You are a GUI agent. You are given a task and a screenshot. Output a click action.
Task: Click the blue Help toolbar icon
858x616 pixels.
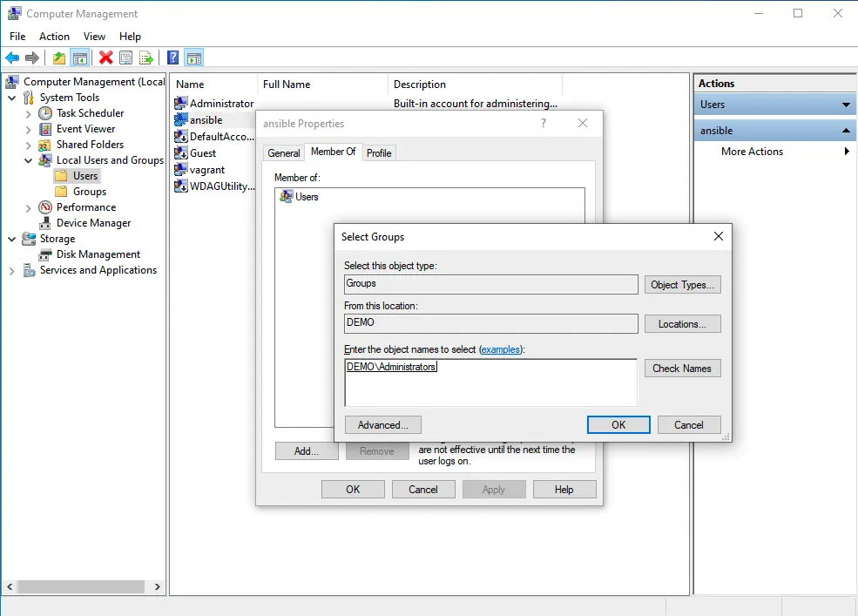click(173, 58)
